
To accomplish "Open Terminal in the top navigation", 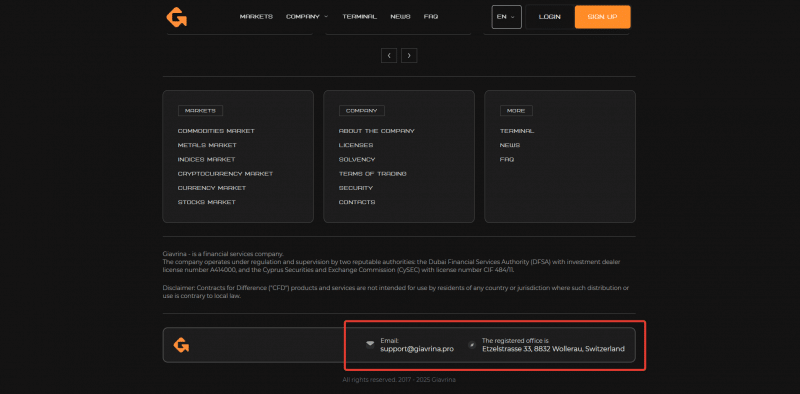I will pyautogui.click(x=360, y=17).
